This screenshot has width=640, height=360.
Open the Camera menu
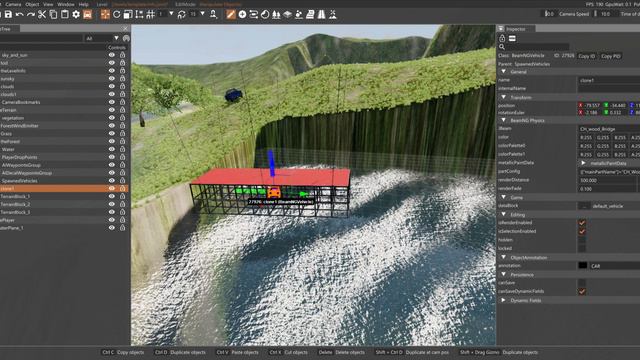[x=13, y=4]
